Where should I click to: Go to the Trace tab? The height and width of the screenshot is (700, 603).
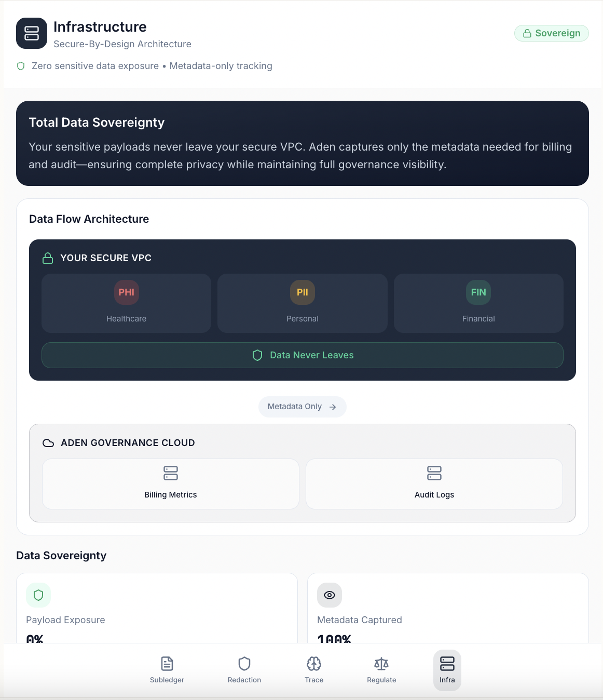314,670
